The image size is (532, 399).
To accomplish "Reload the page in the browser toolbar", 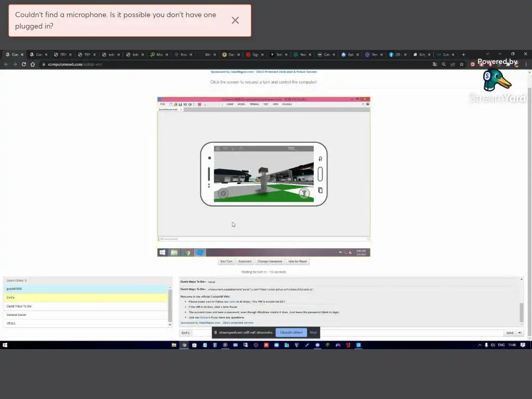I will click(24, 64).
